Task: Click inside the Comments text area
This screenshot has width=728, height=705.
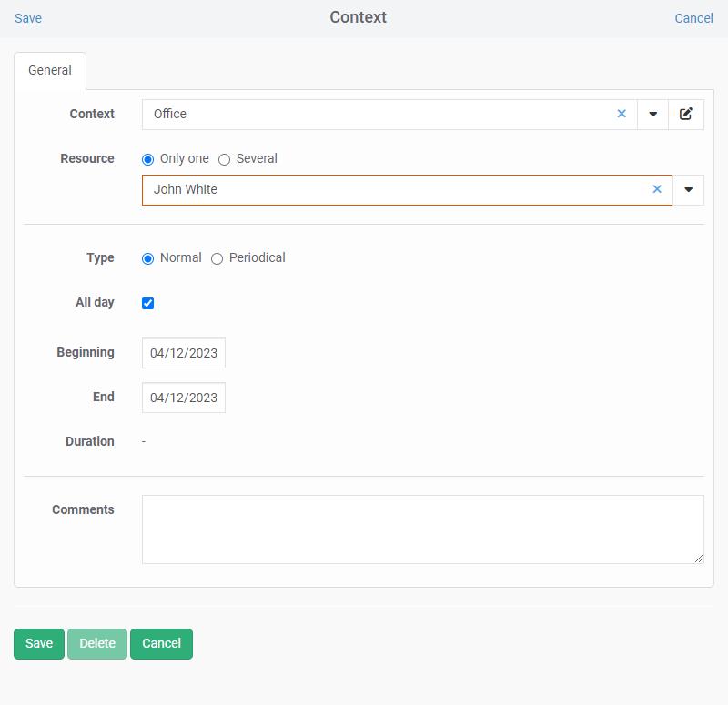Action: pos(422,529)
